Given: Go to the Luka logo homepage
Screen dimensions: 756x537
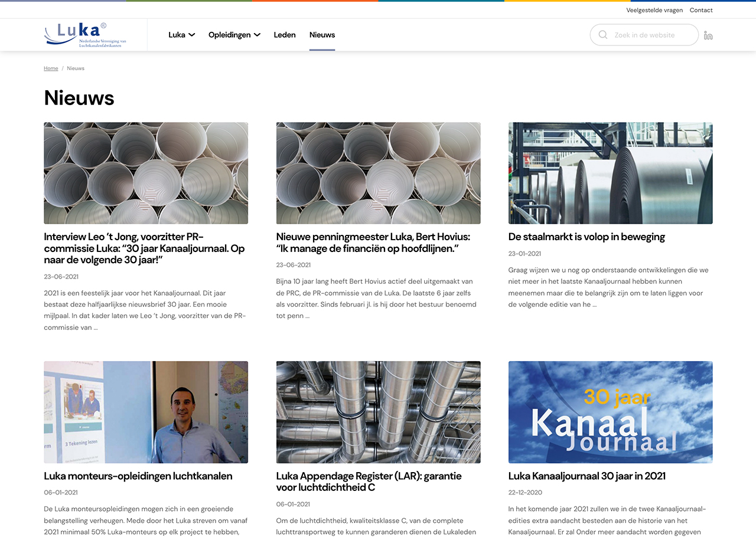Looking at the screenshot, I should [x=85, y=35].
